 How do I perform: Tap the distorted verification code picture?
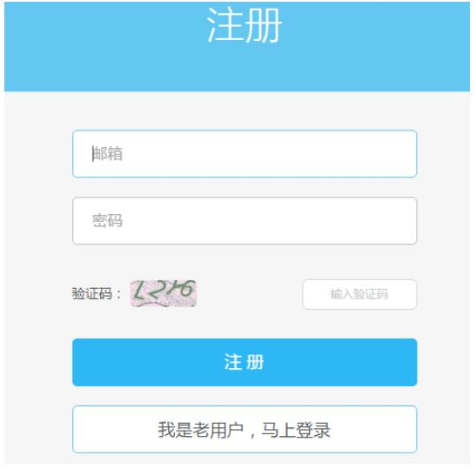coord(163,293)
